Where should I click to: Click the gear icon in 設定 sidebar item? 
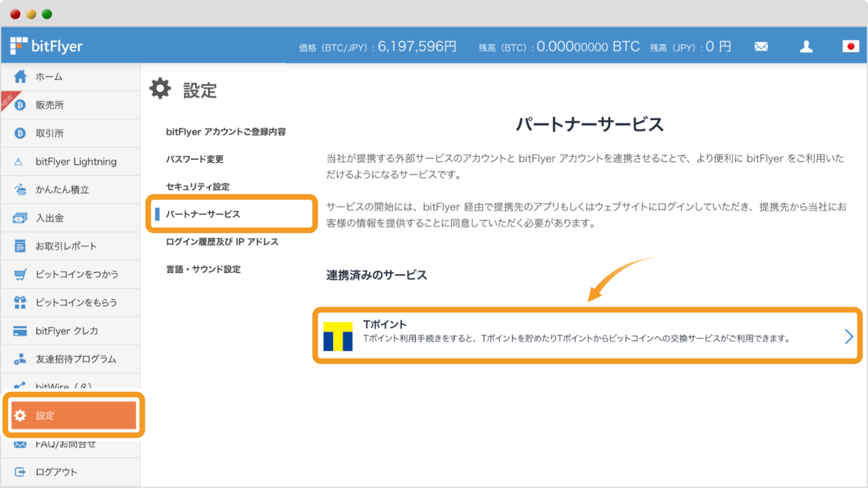point(20,415)
